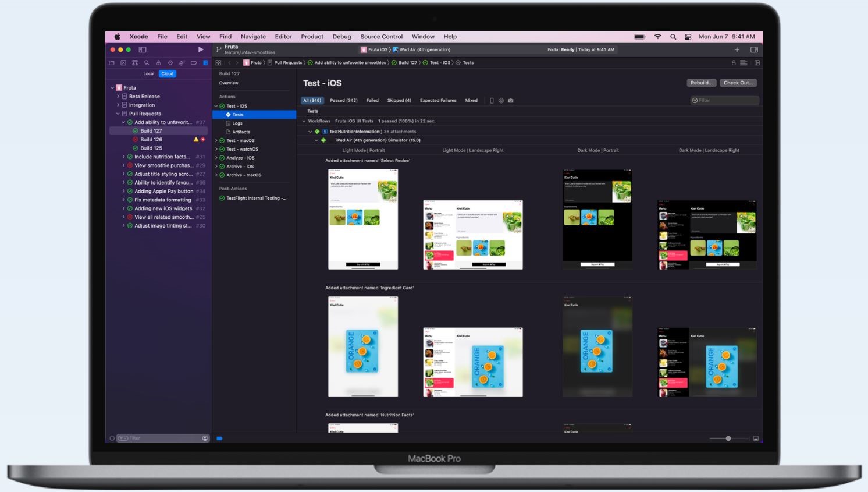This screenshot has height=492, width=868.
Task: Open the Project navigator folder icon
Action: coord(112,63)
